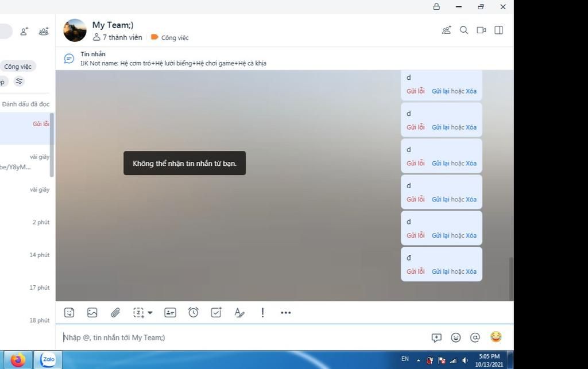
Task: Click Đánh dấu đã đọc in conversation list
Action: (25, 104)
